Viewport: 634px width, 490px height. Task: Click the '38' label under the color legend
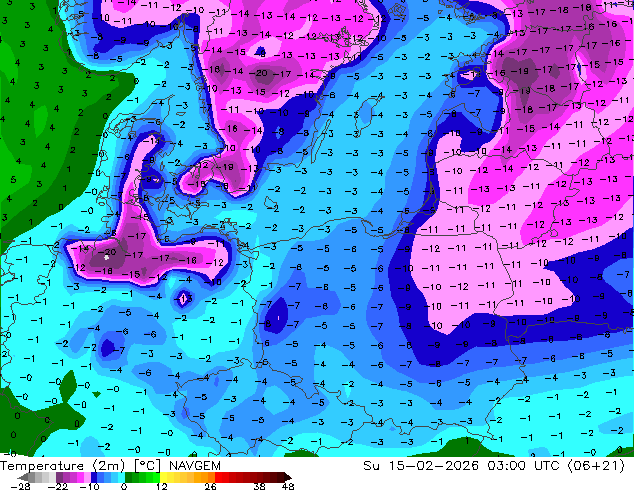coord(260,486)
